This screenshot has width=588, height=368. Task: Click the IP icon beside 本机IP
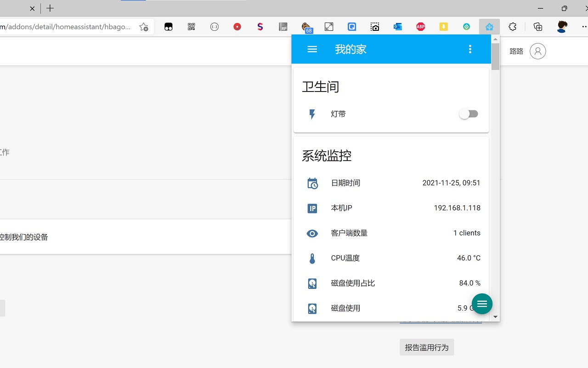pos(312,208)
